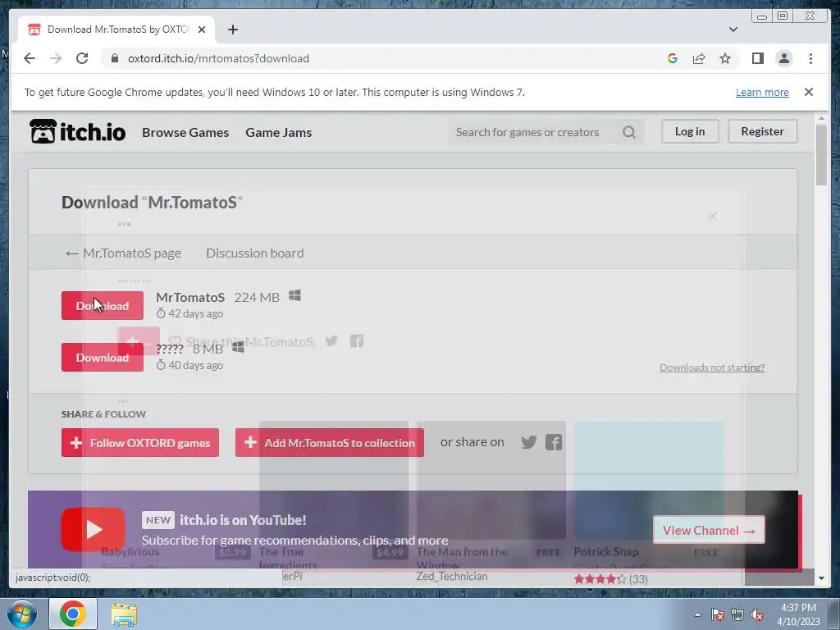Image resolution: width=840 pixels, height=630 pixels.
Task: Open Browse Games menu
Action: (x=185, y=132)
